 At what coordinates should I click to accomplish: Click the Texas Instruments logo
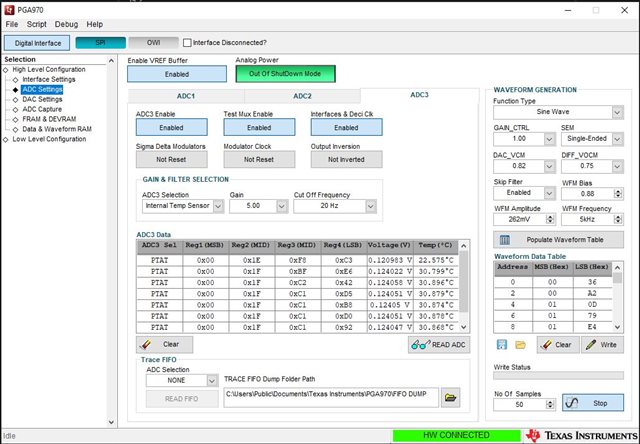(x=582, y=435)
